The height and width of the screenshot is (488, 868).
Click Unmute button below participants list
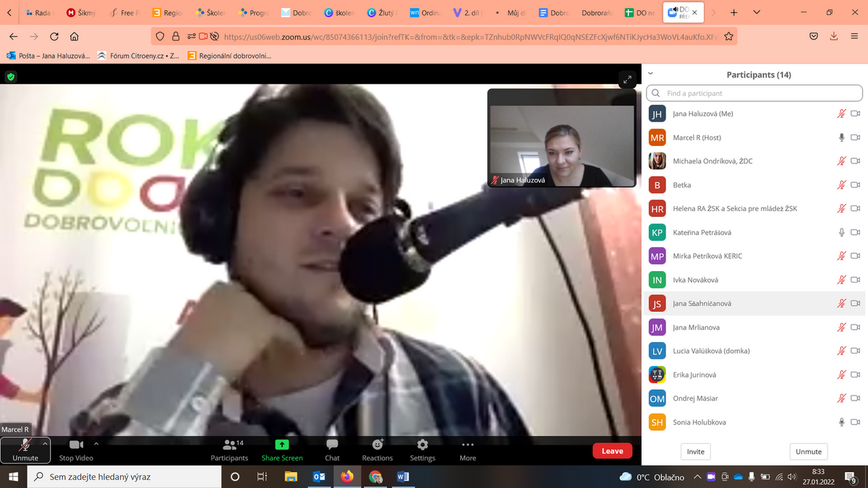pyautogui.click(x=809, y=452)
